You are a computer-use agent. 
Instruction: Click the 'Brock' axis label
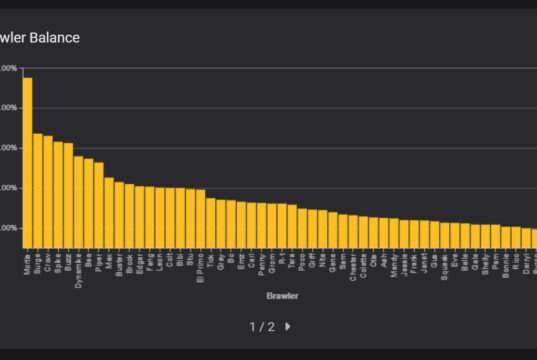pos(129,264)
